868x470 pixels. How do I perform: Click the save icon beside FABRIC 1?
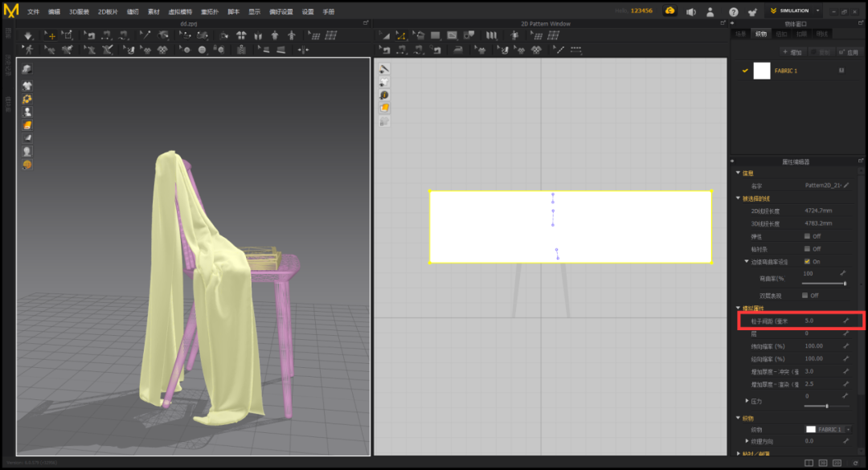[841, 71]
